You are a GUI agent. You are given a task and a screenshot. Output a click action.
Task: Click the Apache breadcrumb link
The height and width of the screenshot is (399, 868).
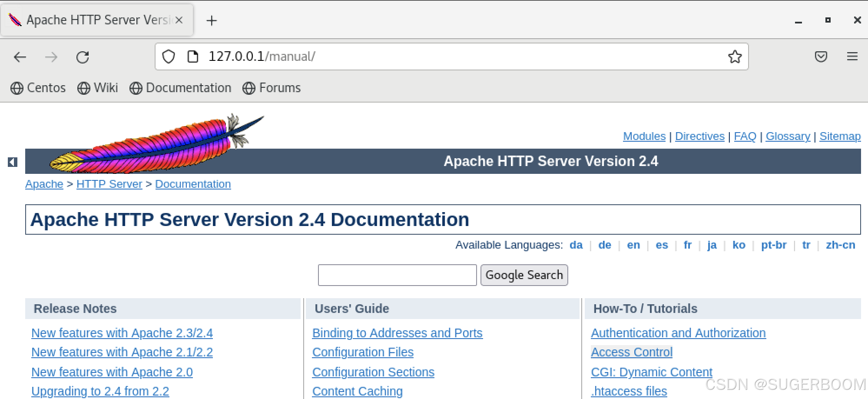(x=44, y=184)
